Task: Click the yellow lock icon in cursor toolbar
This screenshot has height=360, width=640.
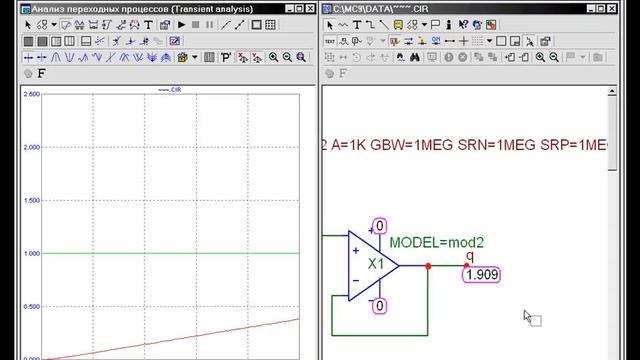Action: (x=182, y=58)
